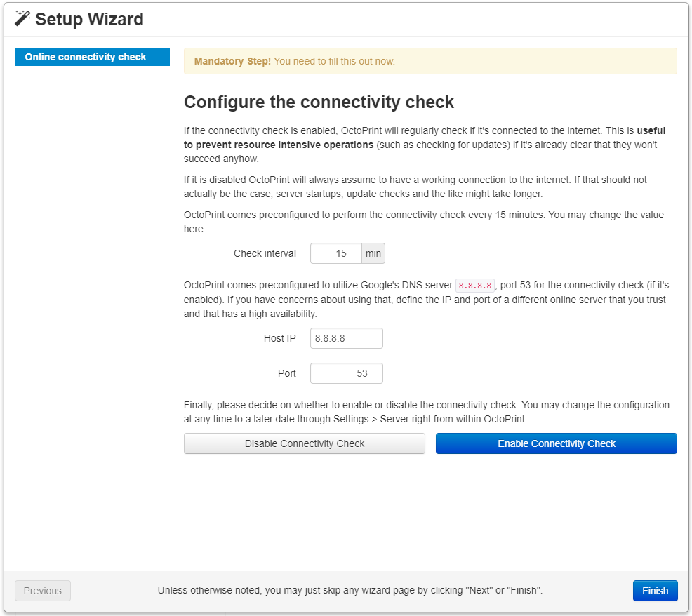The height and width of the screenshot is (616, 692).
Task: Click the 'Port' label
Action: pyautogui.click(x=287, y=373)
